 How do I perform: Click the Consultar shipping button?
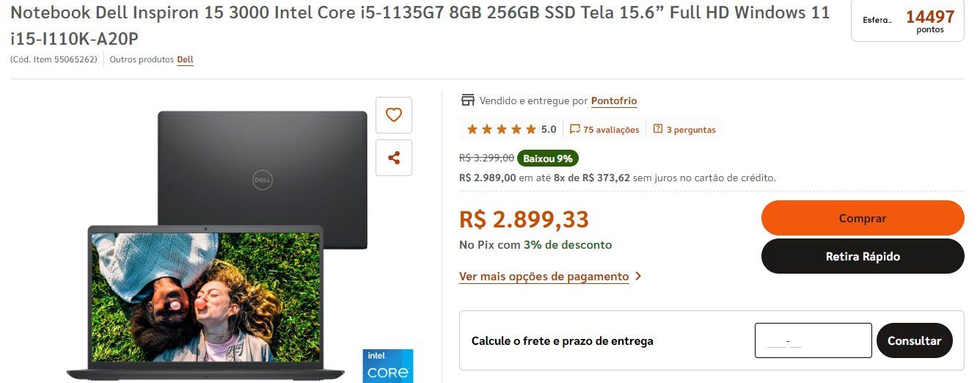coord(914,340)
